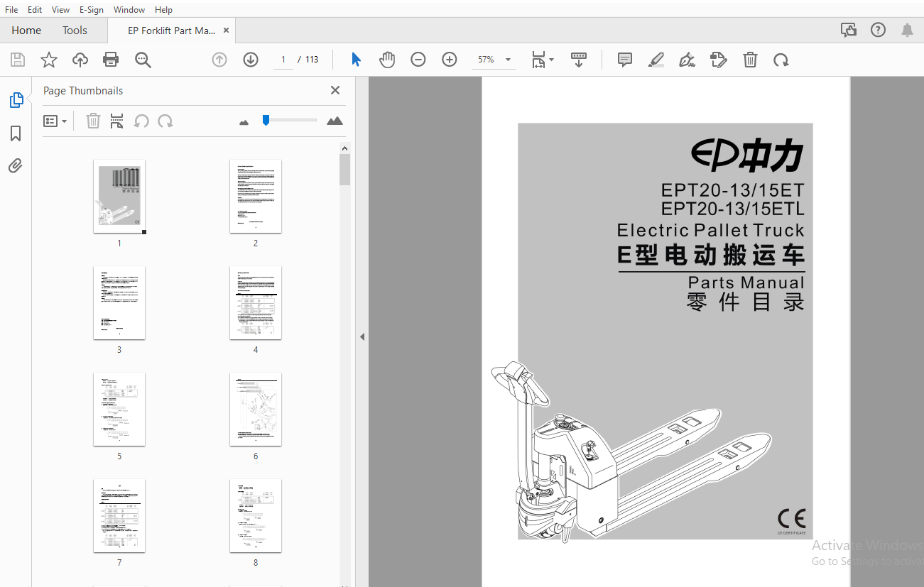924x587 pixels.
Task: Upload file to cloud icon
Action: point(80,60)
